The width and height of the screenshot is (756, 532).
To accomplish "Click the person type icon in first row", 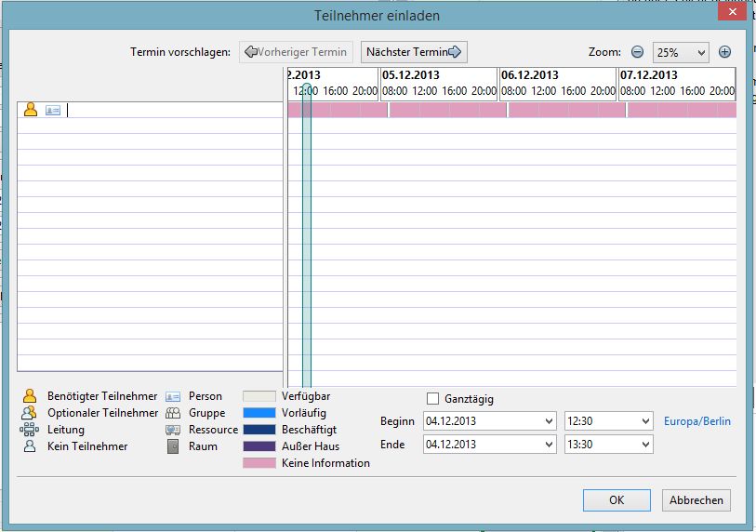I will point(52,110).
